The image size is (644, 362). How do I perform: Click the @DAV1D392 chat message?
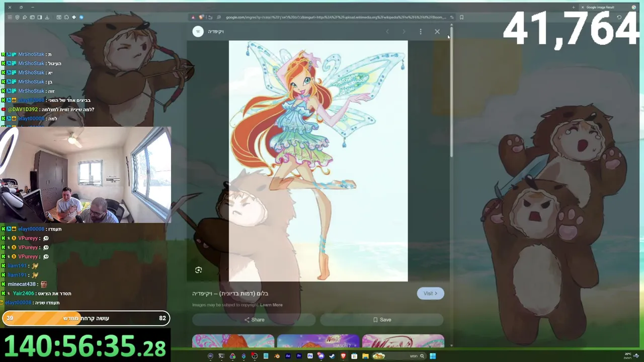(51, 110)
